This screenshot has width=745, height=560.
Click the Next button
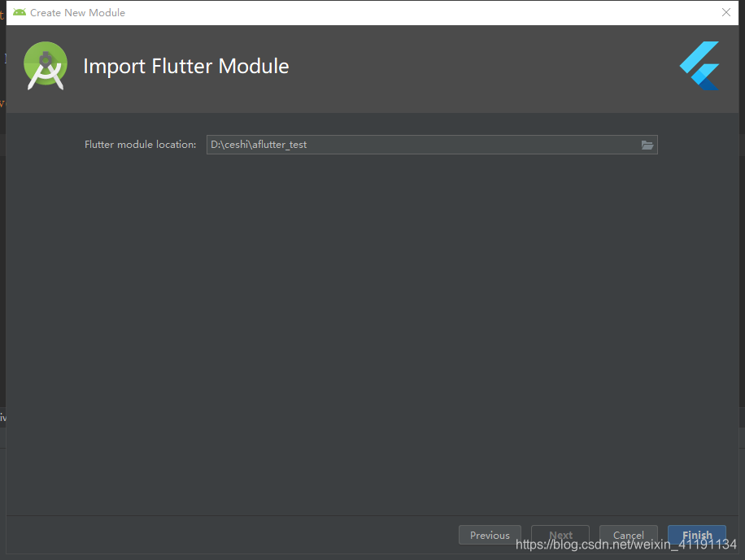(560, 535)
